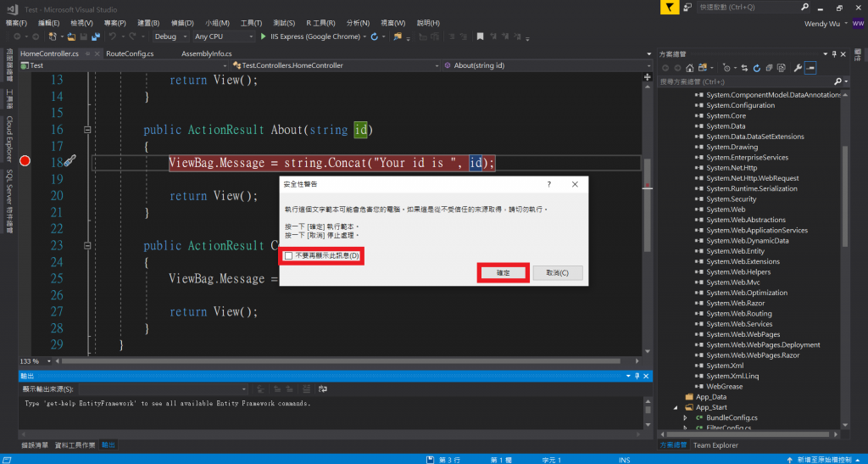
Task: Click the pin icon on the Output panel title
Action: [x=637, y=376]
